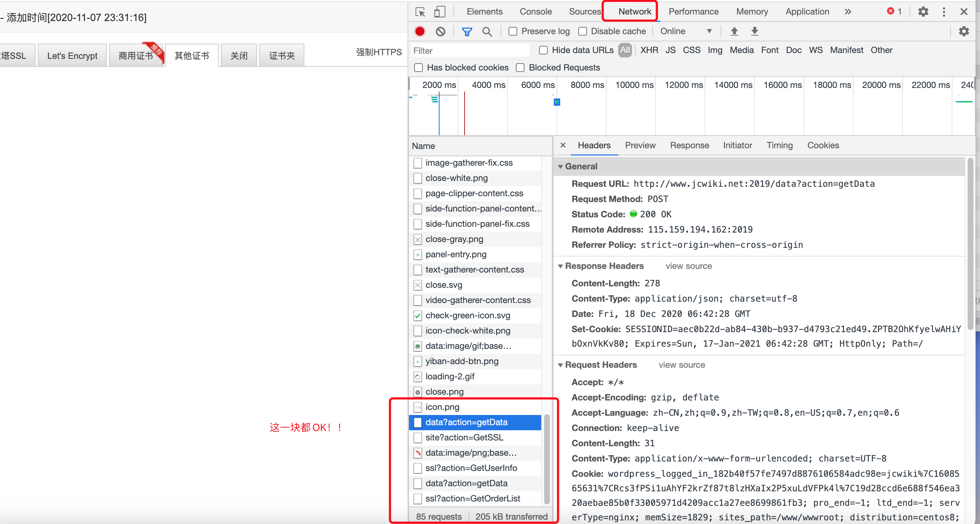Export HAR file with the download arrow
The height and width of the screenshot is (524, 980).
(x=755, y=31)
